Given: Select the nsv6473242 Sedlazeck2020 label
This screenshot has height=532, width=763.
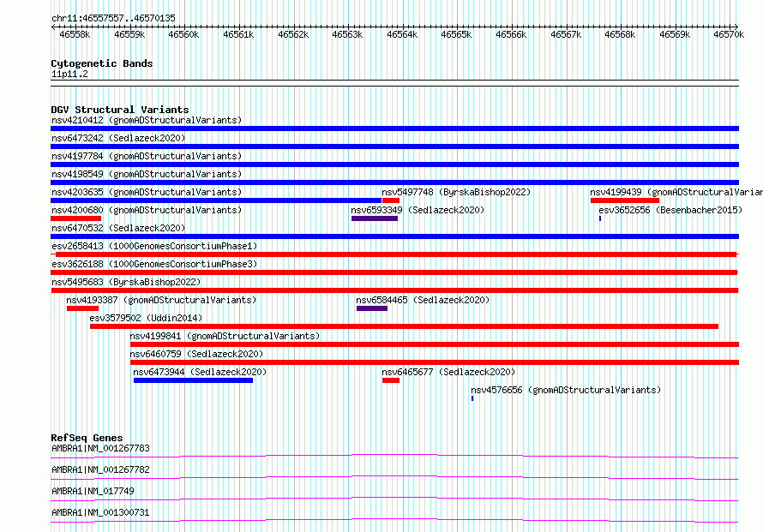Looking at the screenshot, I should pyautogui.click(x=118, y=138).
